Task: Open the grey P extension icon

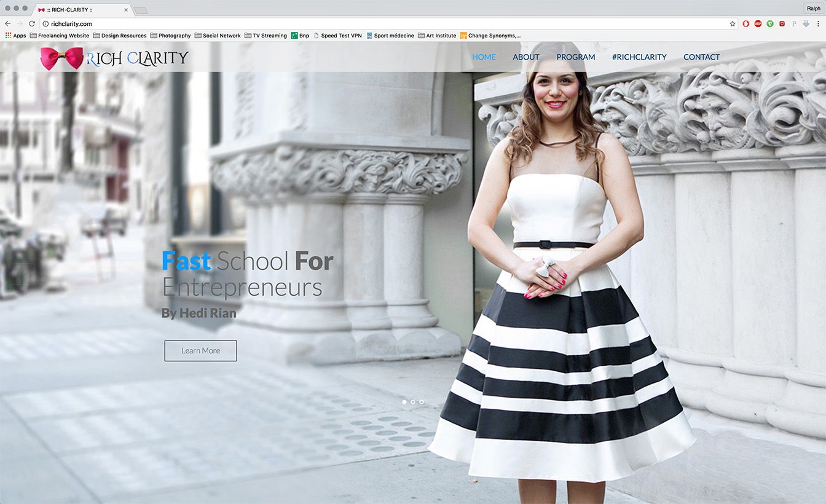Action: point(794,23)
